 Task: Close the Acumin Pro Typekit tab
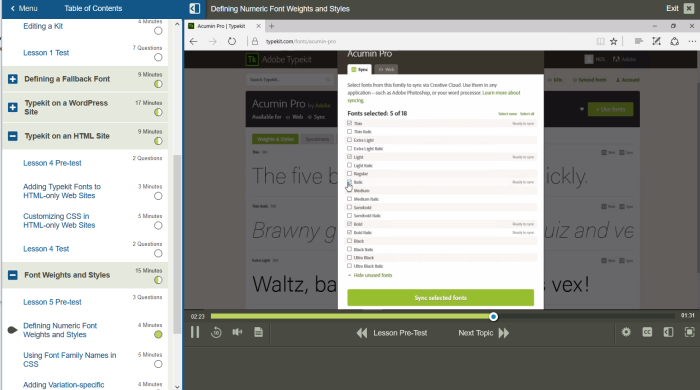(258, 26)
